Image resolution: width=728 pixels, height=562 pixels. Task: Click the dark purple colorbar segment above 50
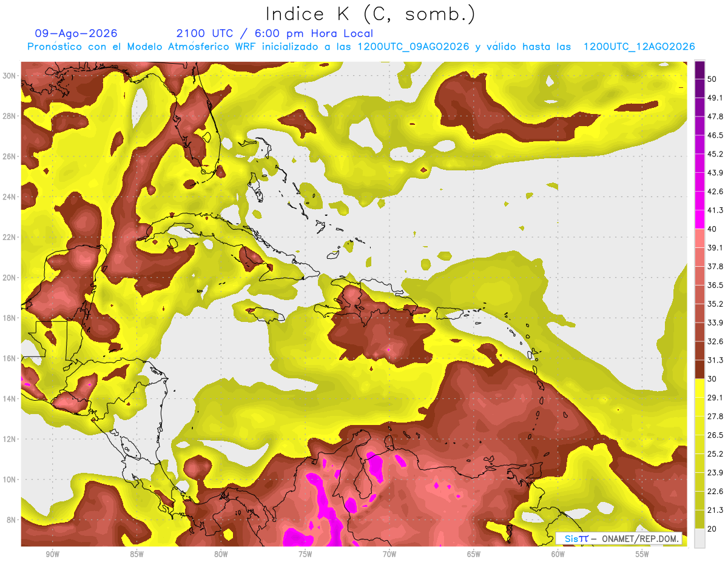click(699, 70)
